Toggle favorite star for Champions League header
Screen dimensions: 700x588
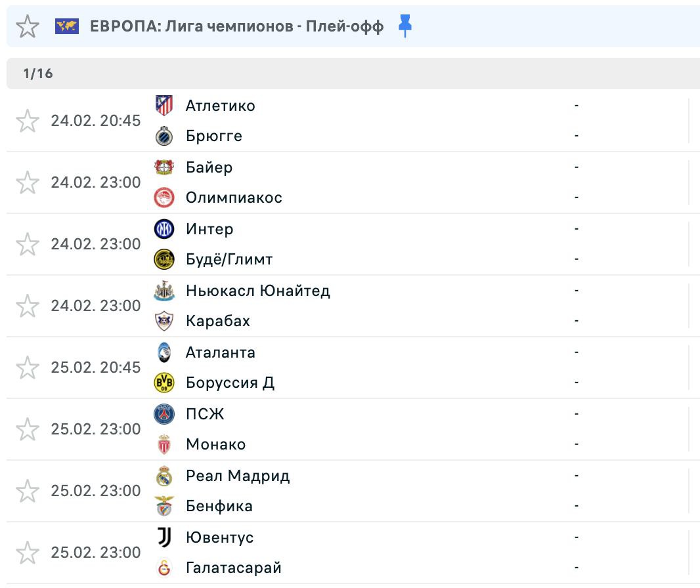point(28,26)
